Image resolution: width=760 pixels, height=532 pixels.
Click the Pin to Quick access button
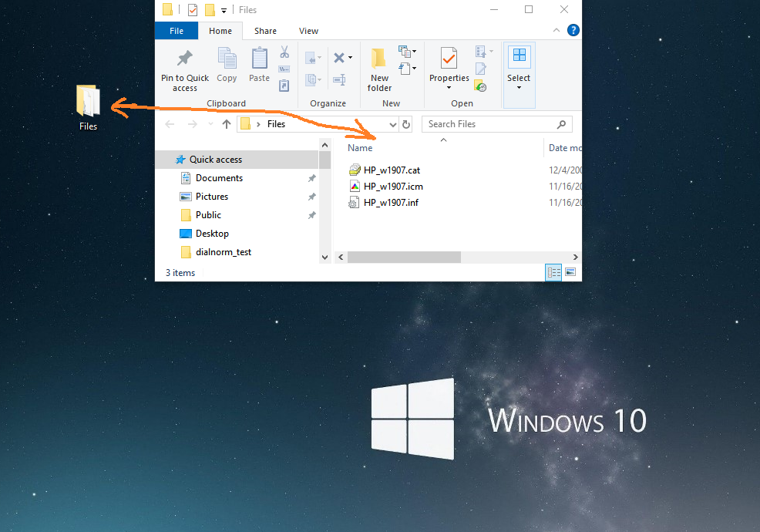[x=185, y=70]
